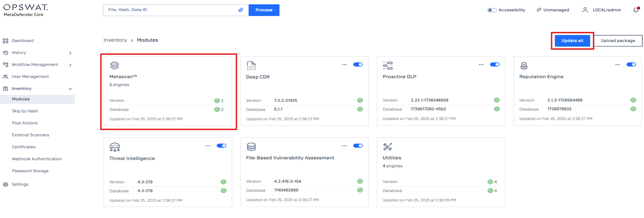Click the user profile icon
The height and width of the screenshot is (218, 644).
[x=585, y=10]
